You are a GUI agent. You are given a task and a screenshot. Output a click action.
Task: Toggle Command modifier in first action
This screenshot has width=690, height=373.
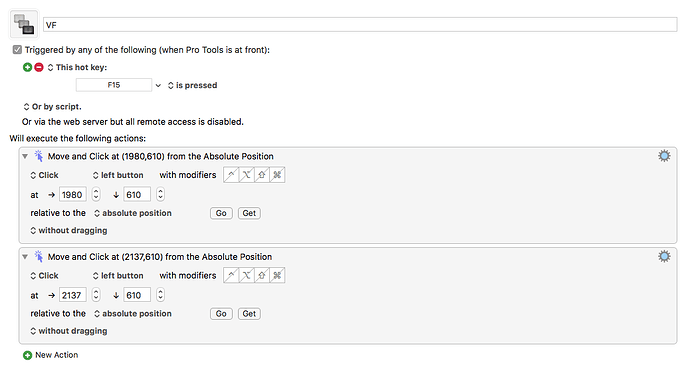(x=277, y=175)
